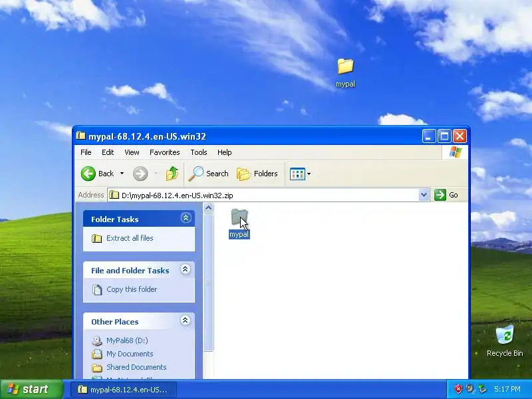Maximize the mypal zip window
The image size is (532, 399).
(444, 136)
